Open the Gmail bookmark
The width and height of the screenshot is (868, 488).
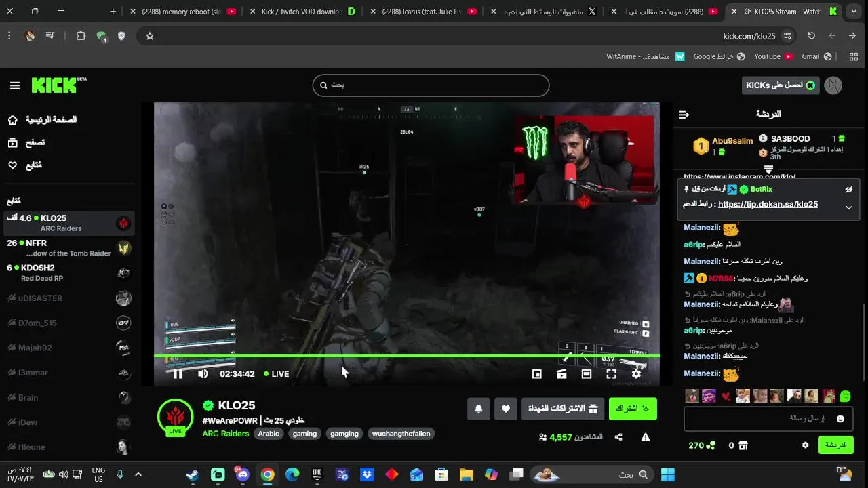click(815, 56)
